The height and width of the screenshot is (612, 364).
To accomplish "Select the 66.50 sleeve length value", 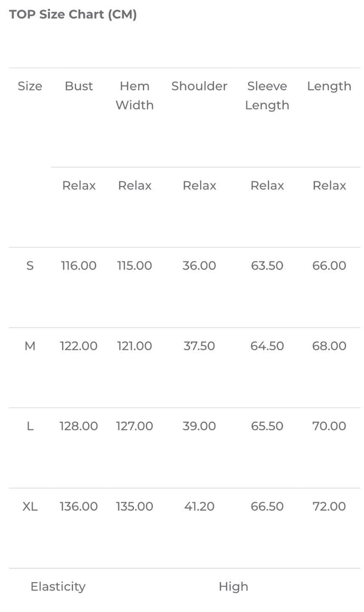I will click(x=267, y=506).
